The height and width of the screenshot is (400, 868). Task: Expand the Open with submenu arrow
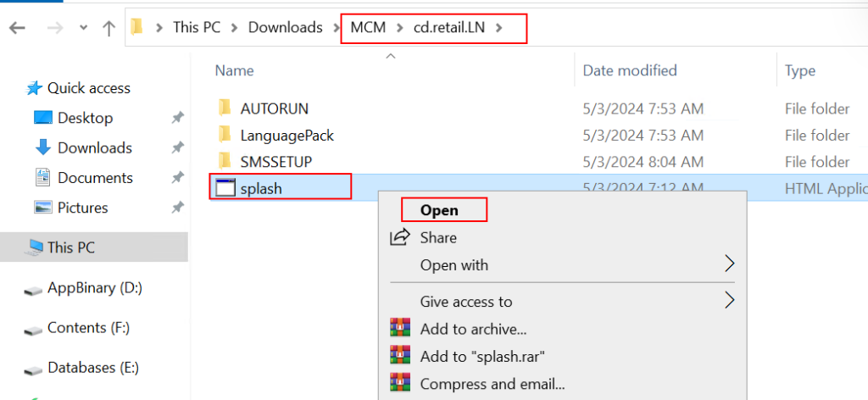tap(728, 265)
